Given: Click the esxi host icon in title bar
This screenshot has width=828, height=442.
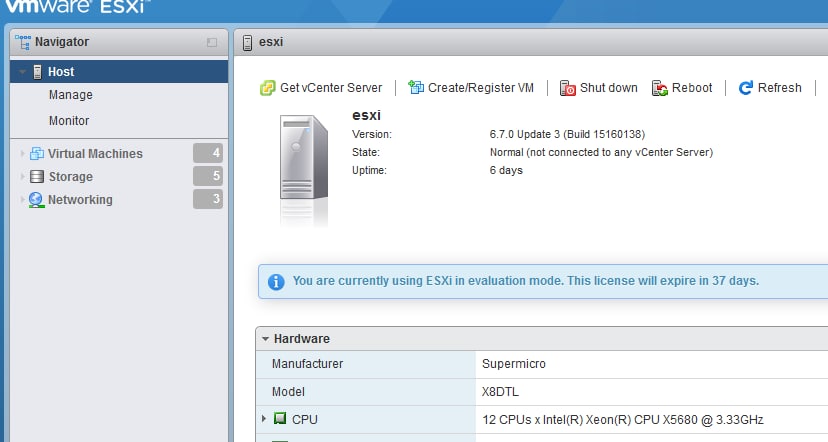Looking at the screenshot, I should point(247,42).
